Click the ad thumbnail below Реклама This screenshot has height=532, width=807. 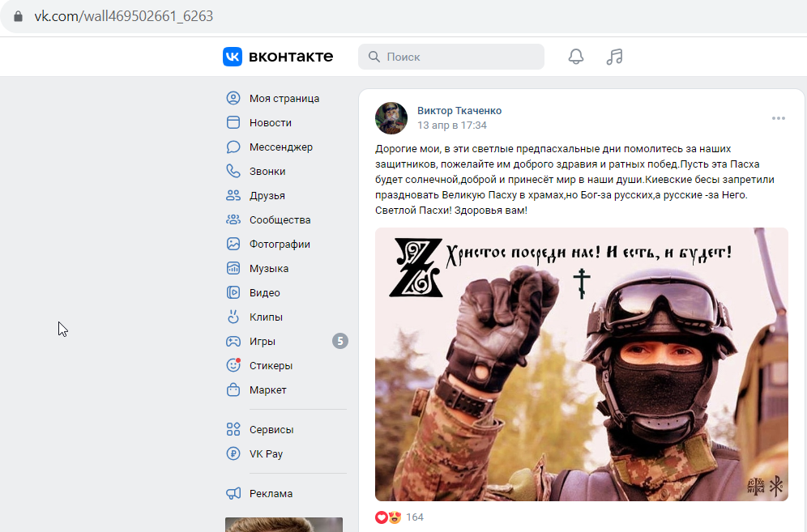[x=284, y=525]
